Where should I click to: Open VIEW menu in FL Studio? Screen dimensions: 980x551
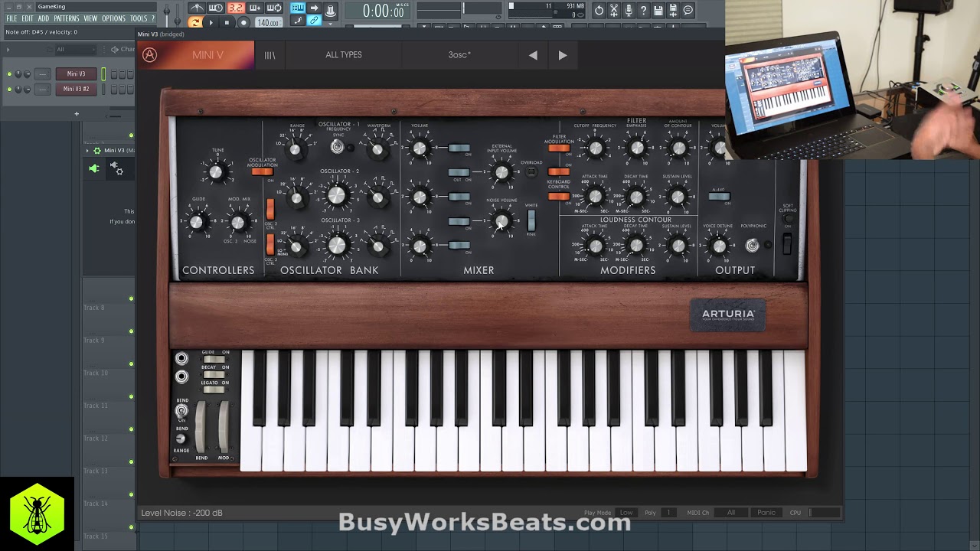pyautogui.click(x=90, y=18)
